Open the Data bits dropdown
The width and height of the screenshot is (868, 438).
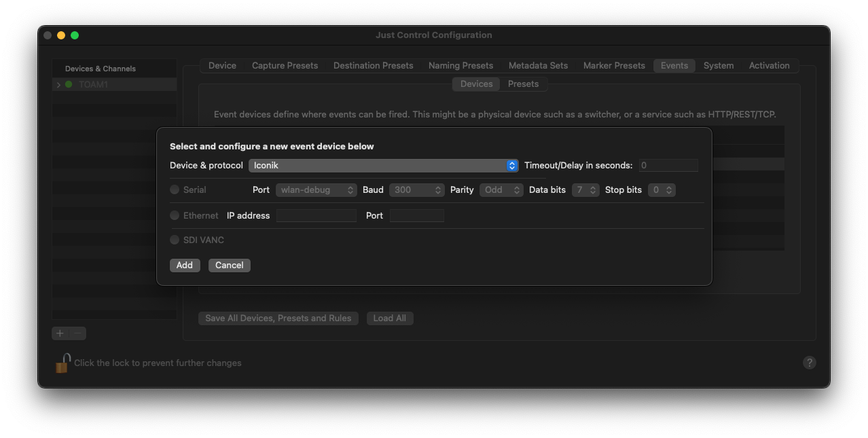(x=585, y=190)
